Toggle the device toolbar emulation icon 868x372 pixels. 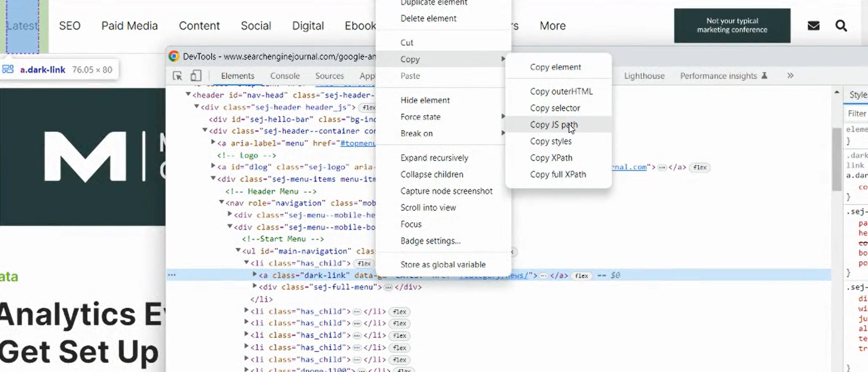196,76
